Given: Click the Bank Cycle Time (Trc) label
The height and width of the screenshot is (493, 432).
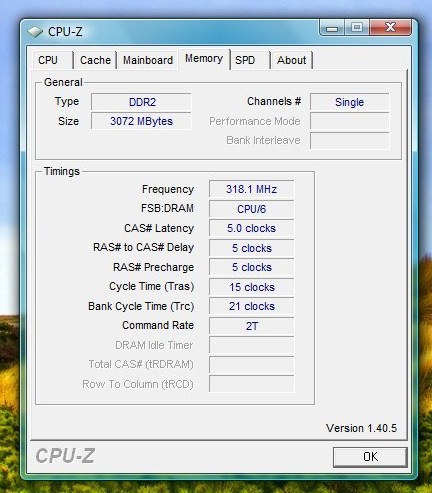Looking at the screenshot, I should click(x=141, y=306).
